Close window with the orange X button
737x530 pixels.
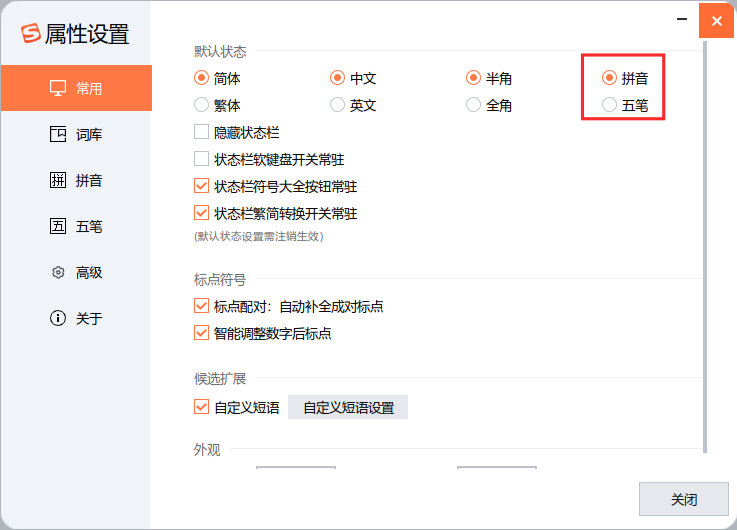pyautogui.click(x=716, y=21)
